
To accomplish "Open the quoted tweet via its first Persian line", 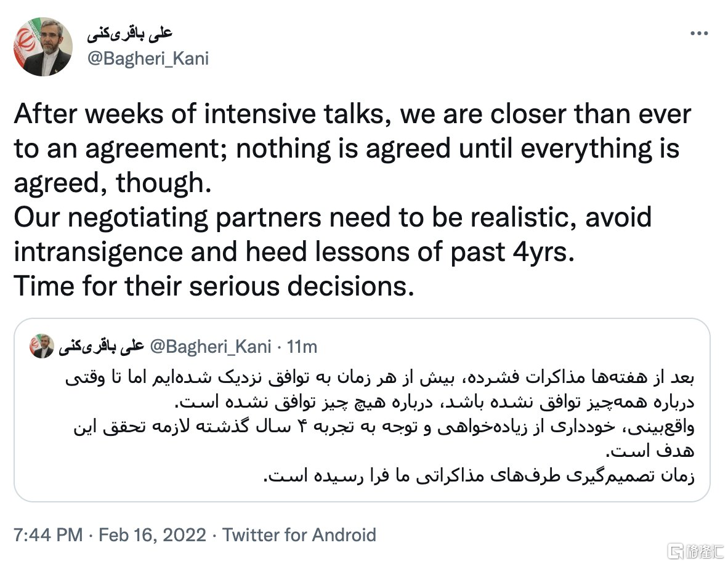I will point(380,377).
